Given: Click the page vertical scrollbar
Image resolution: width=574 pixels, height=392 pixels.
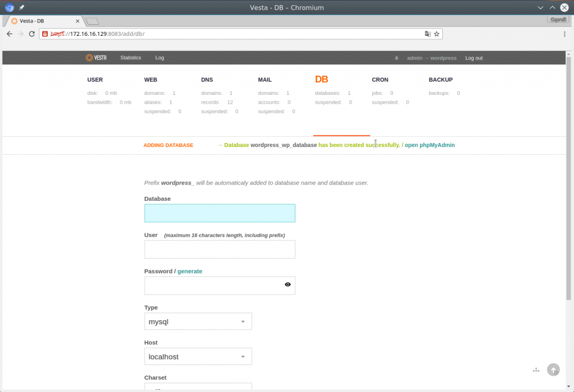Looking at the screenshot, I should point(569,179).
